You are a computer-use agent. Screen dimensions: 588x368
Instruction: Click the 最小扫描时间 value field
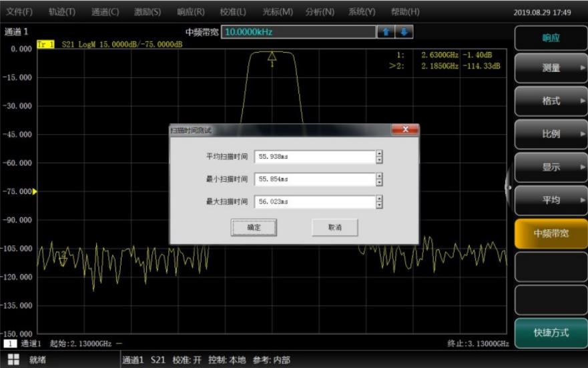click(x=314, y=179)
